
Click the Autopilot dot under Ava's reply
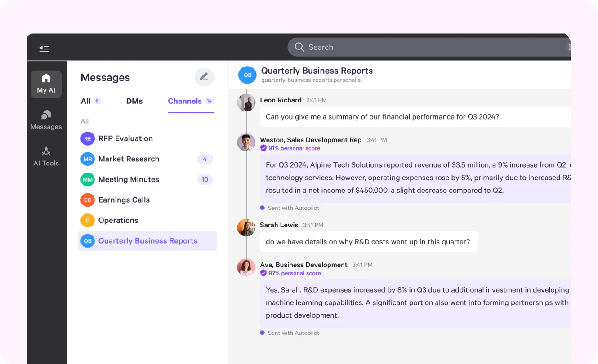[262, 333]
